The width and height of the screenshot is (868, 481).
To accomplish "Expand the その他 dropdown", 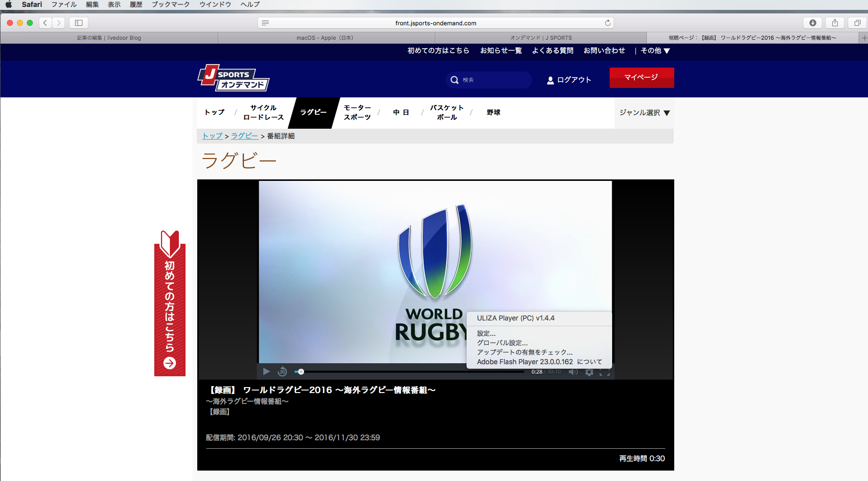I will (655, 51).
